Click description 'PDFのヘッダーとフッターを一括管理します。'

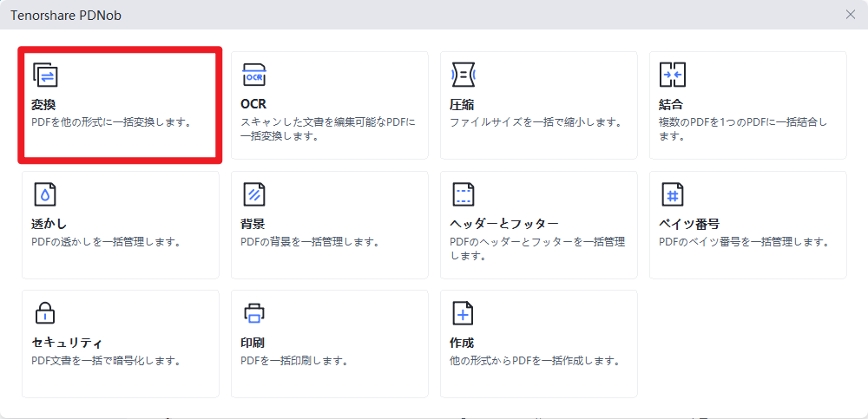pyautogui.click(x=537, y=248)
